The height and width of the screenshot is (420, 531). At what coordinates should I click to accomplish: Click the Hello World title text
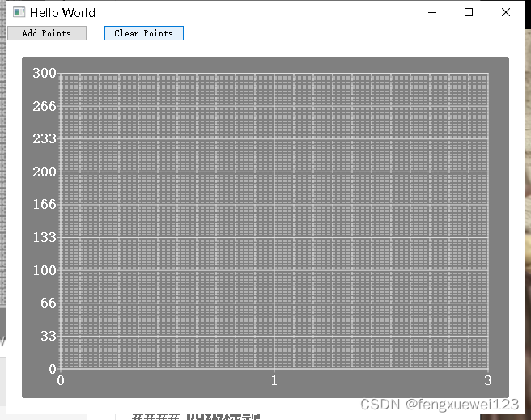click(62, 13)
